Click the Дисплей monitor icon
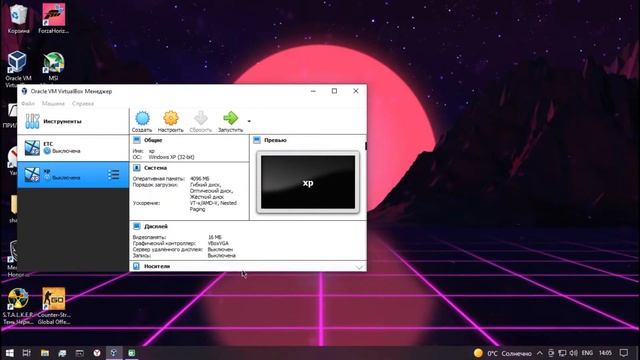The width and height of the screenshot is (640, 360). (x=137, y=226)
